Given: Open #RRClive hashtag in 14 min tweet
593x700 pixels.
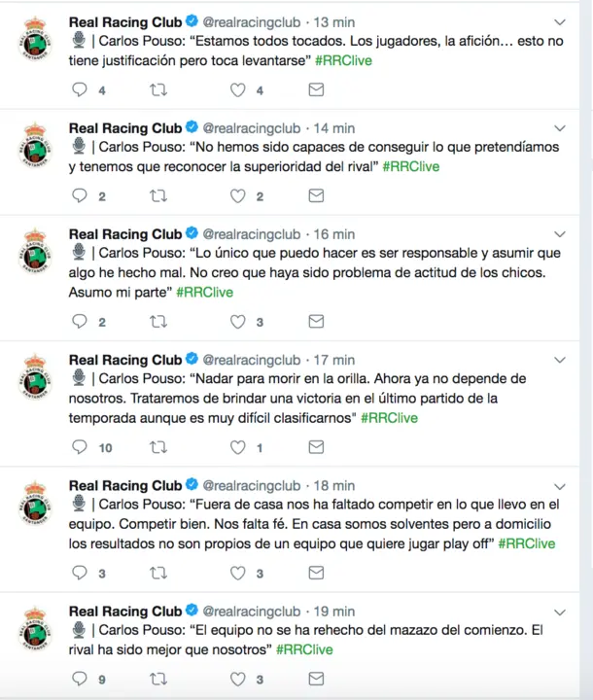Looking at the screenshot, I should point(410,166).
